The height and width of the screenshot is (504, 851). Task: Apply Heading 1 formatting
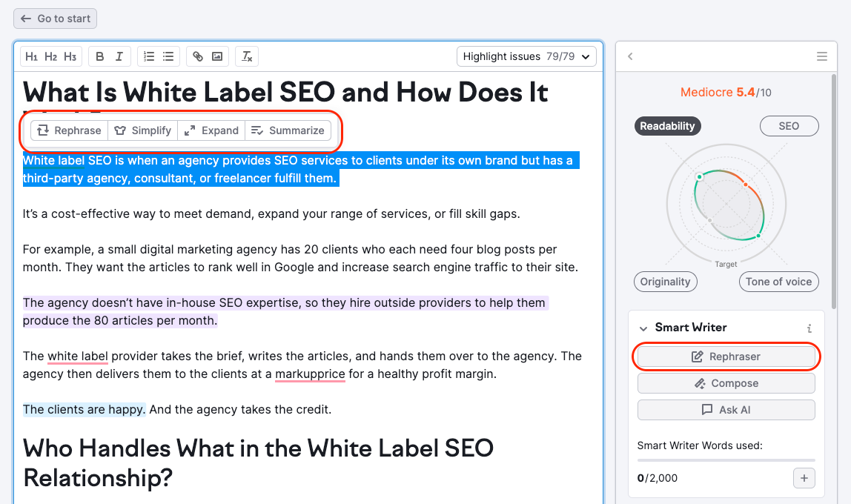[31, 56]
